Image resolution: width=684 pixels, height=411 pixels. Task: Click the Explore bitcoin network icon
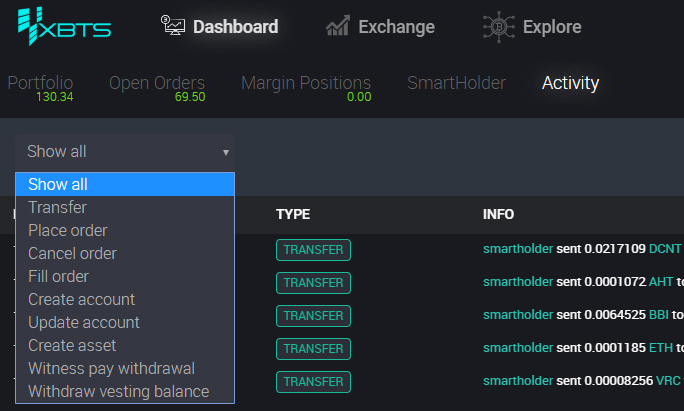click(x=499, y=27)
